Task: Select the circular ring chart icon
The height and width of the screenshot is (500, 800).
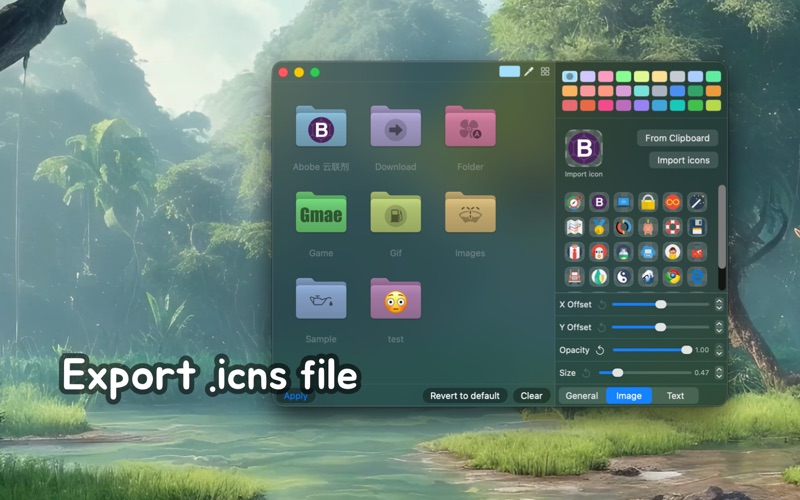Action: tap(623, 227)
